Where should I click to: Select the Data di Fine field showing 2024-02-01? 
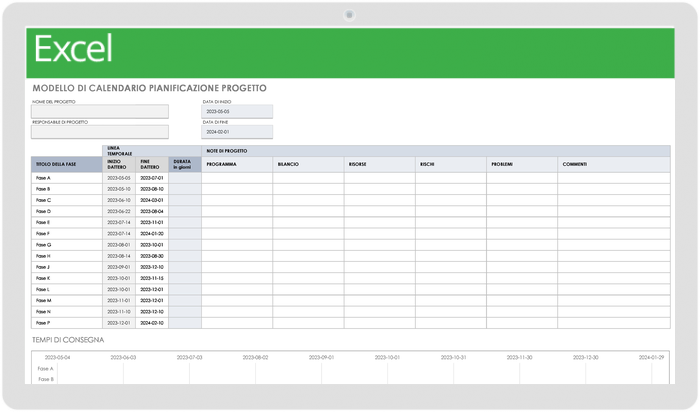[237, 132]
